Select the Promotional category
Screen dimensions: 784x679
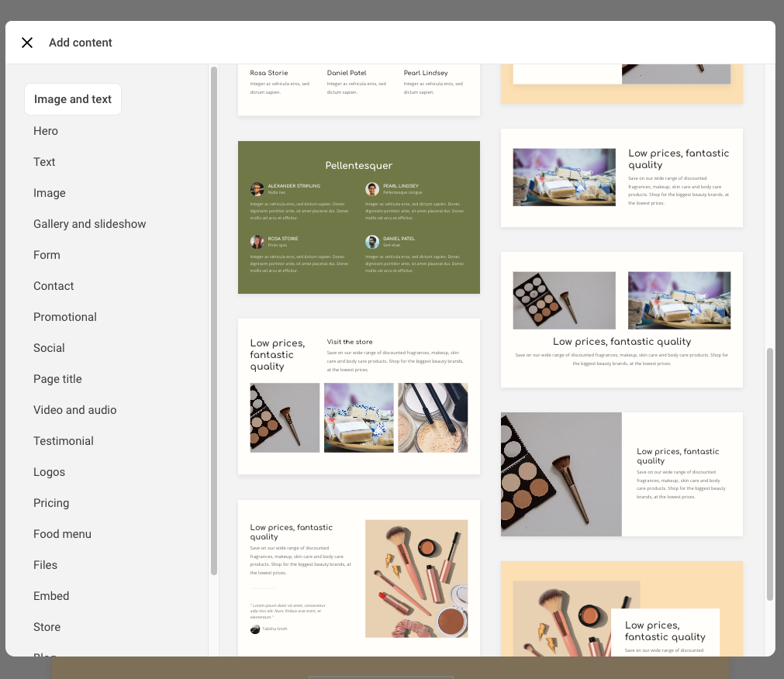pyautogui.click(x=65, y=317)
